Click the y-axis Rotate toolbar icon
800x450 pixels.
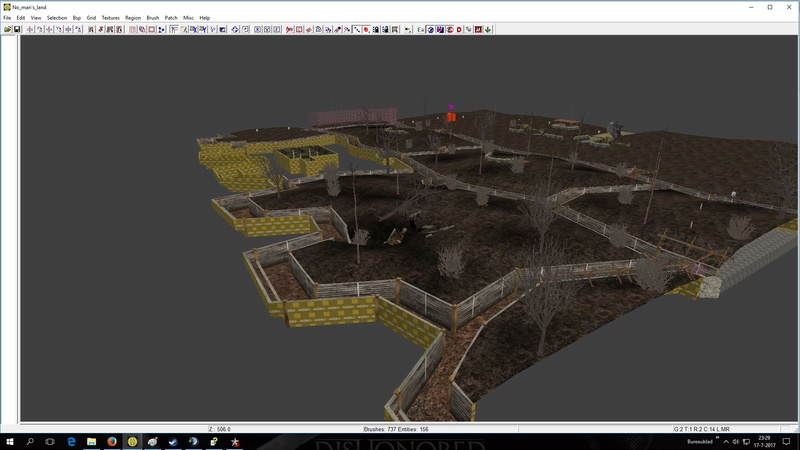59,29
